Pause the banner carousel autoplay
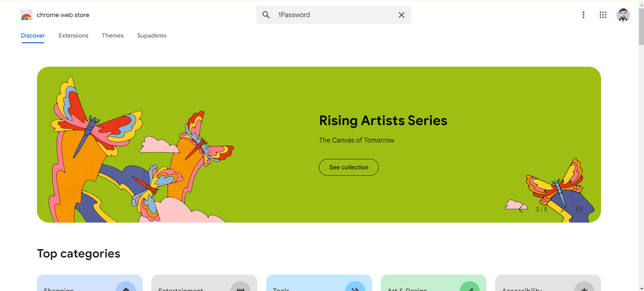The height and width of the screenshot is (291, 644). pyautogui.click(x=579, y=209)
